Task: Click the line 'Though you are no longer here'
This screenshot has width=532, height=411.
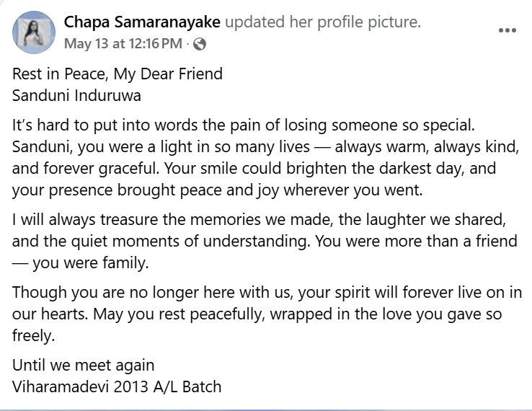Action: coord(267,293)
